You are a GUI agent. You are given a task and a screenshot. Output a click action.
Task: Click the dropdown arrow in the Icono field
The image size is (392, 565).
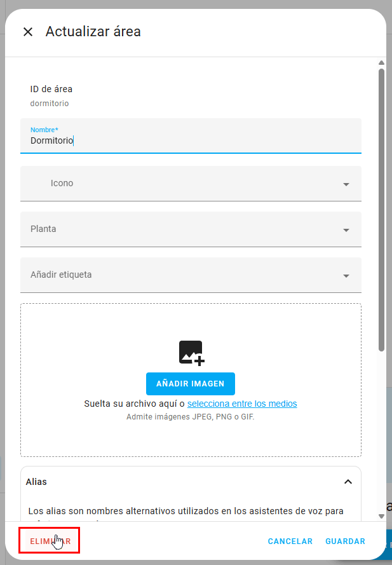pyautogui.click(x=346, y=184)
